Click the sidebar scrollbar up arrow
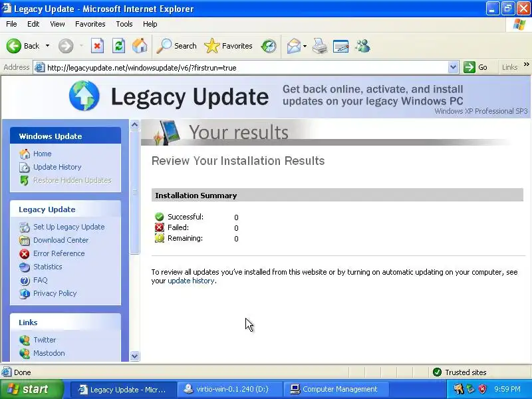532x399 pixels. (135, 125)
